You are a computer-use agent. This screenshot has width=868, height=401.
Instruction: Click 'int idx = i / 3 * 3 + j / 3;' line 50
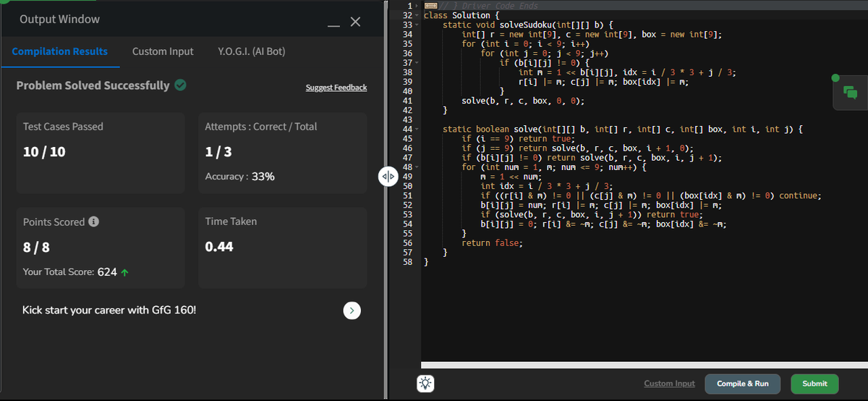click(x=547, y=186)
